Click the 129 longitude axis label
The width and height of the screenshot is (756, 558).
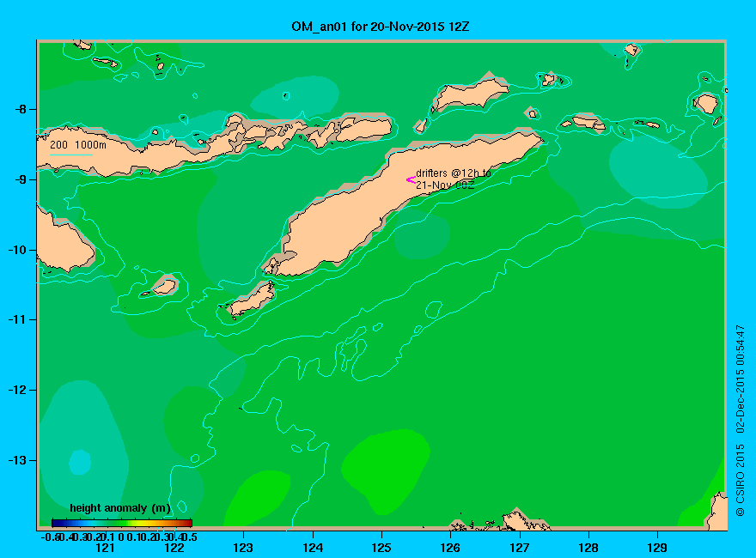pyautogui.click(x=658, y=548)
